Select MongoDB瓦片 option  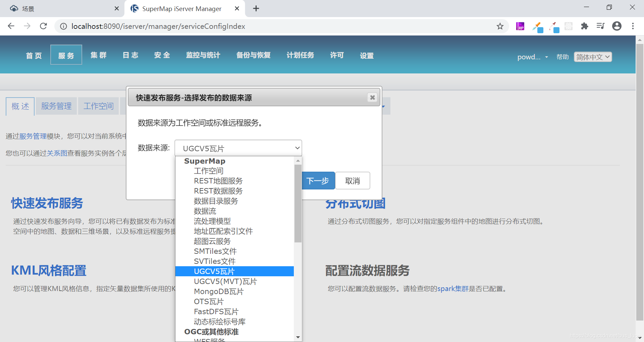click(x=234, y=292)
